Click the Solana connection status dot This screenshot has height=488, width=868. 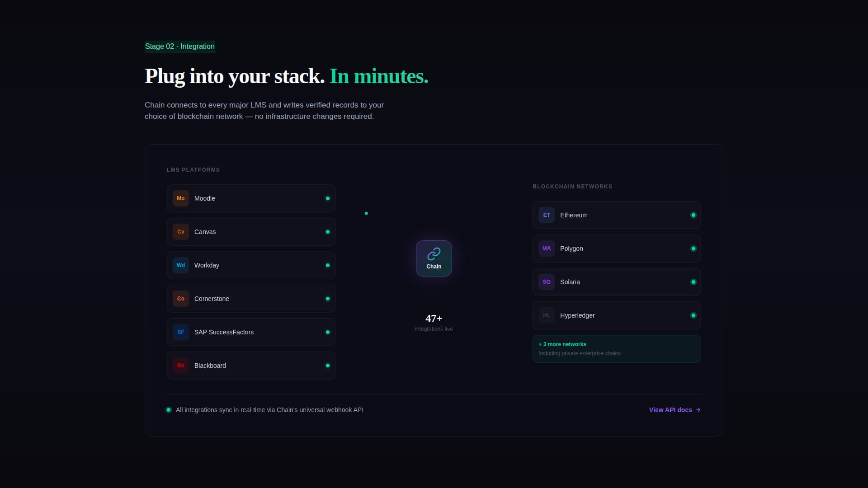tap(693, 282)
